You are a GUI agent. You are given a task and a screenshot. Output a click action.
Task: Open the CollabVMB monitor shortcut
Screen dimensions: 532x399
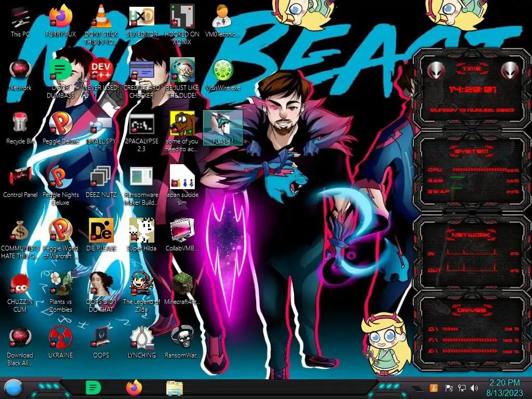[182, 236]
